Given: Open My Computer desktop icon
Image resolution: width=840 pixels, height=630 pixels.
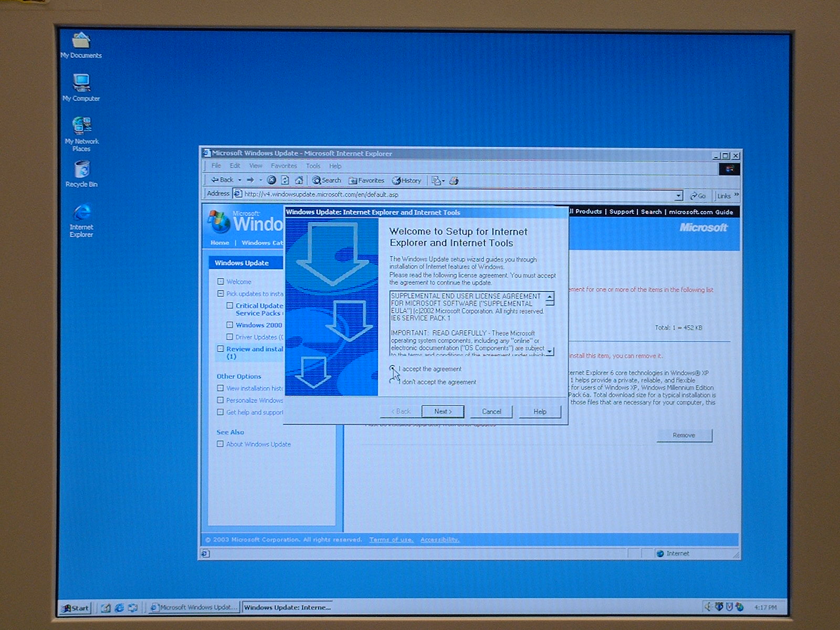Looking at the screenshot, I should tap(81, 87).
